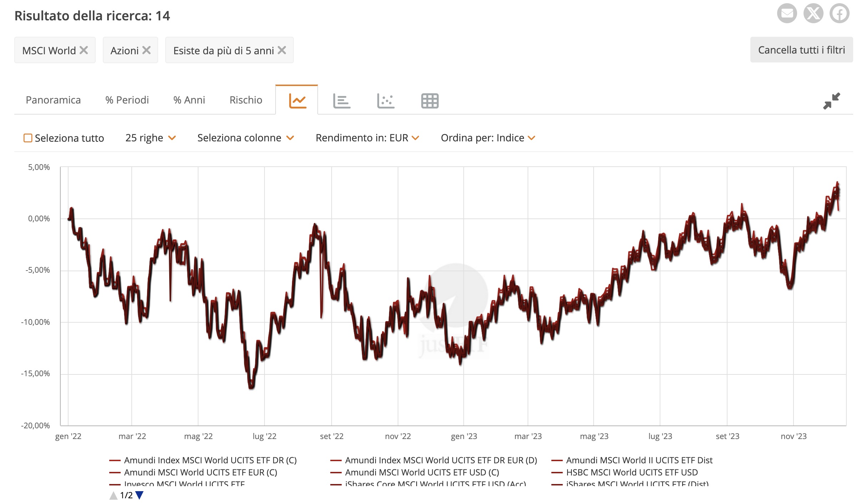861x504 pixels.
Task: Open the scatter plot view icon
Action: tap(386, 101)
